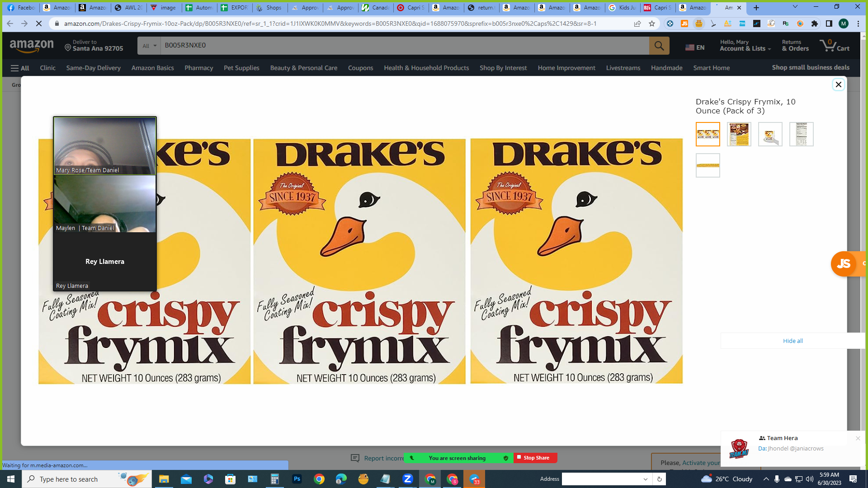
Task: Click the Windows search box
Action: coord(87,479)
